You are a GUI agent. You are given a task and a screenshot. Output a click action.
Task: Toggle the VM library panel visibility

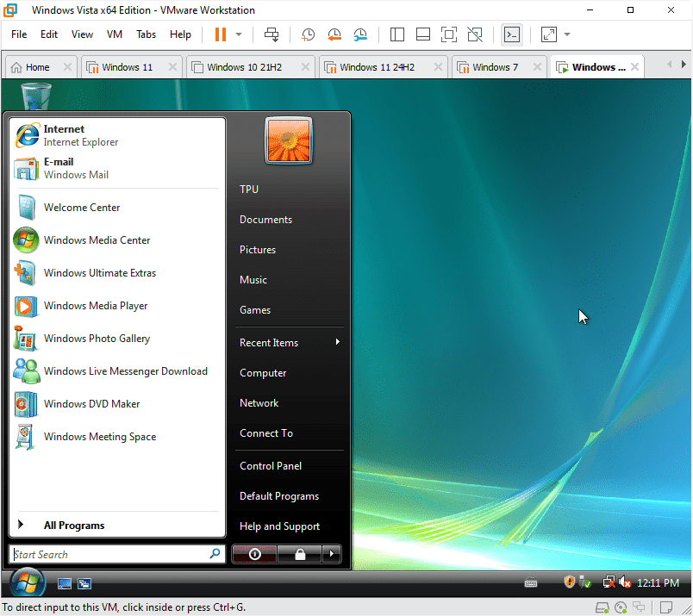tap(397, 34)
